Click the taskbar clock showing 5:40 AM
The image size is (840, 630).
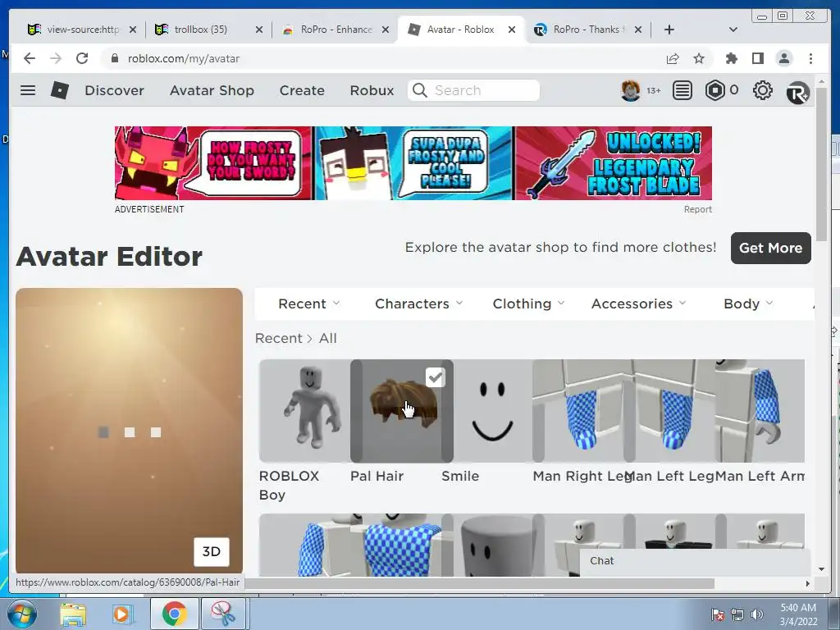pyautogui.click(x=797, y=614)
